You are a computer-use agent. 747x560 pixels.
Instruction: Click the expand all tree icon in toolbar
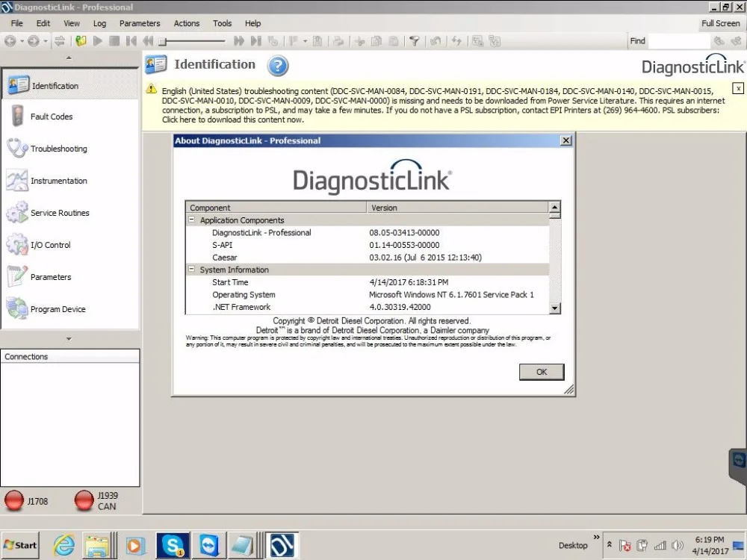(477, 41)
